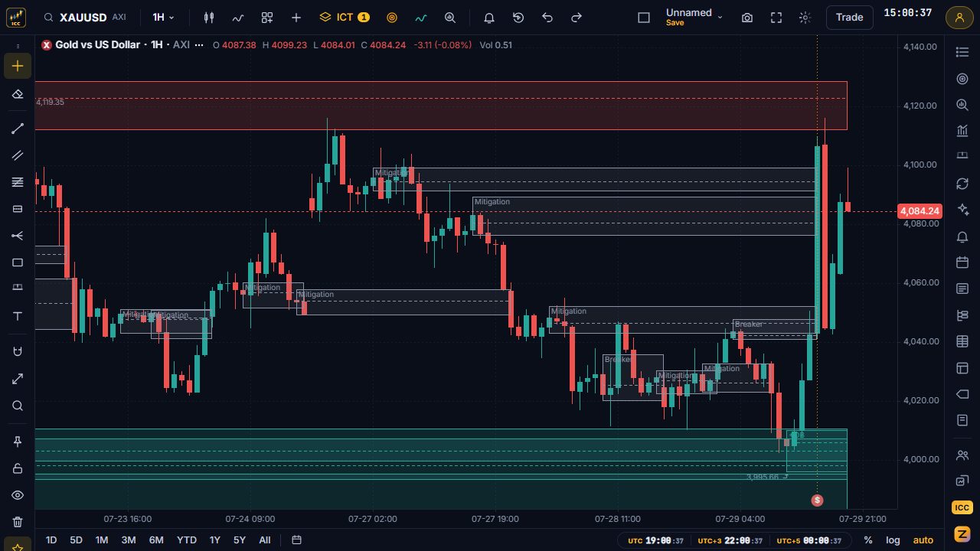Open bar replay rewind icon
Image resolution: width=980 pixels, height=551 pixels.
click(518, 17)
